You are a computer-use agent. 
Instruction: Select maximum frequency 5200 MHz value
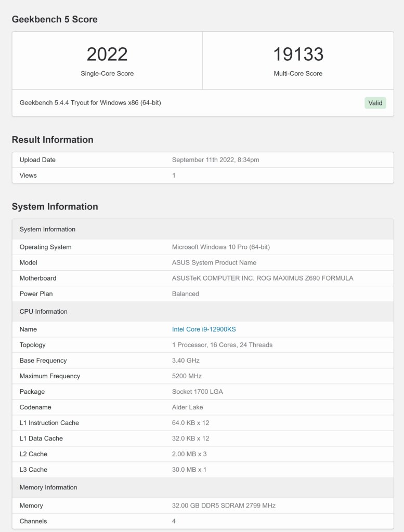(x=187, y=376)
